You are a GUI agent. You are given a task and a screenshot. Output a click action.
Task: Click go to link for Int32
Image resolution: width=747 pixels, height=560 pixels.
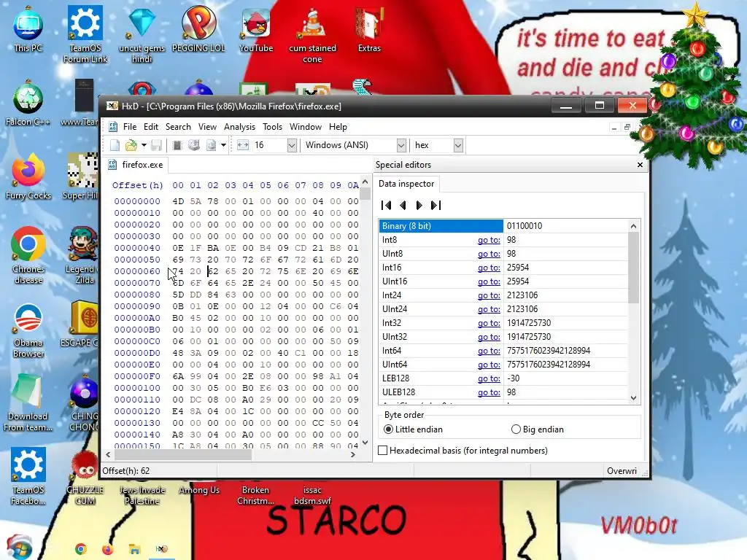coord(489,323)
